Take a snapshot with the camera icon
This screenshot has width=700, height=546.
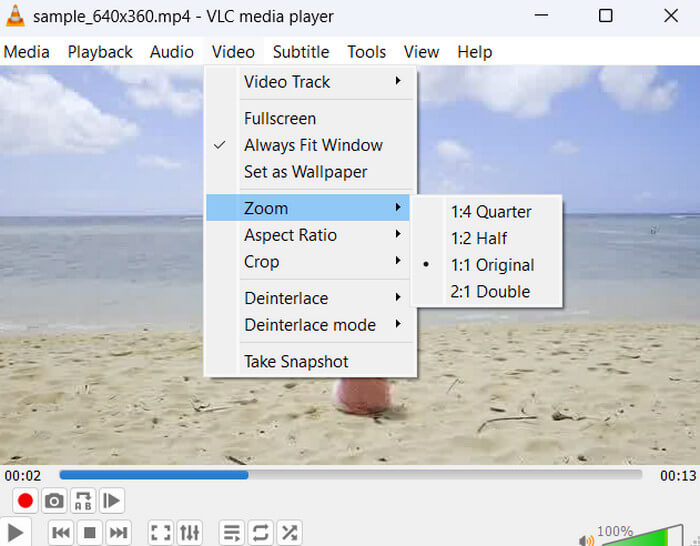55,501
